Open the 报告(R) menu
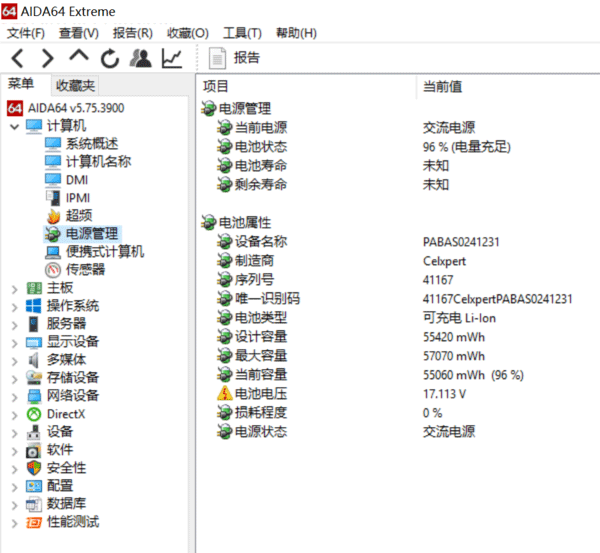This screenshot has width=600, height=553. pos(133,33)
